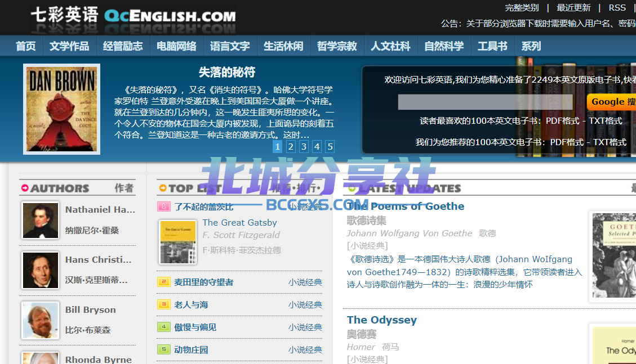Open the 傲慢与偏见 list entry
The height and width of the screenshot is (364, 636).
195,327
